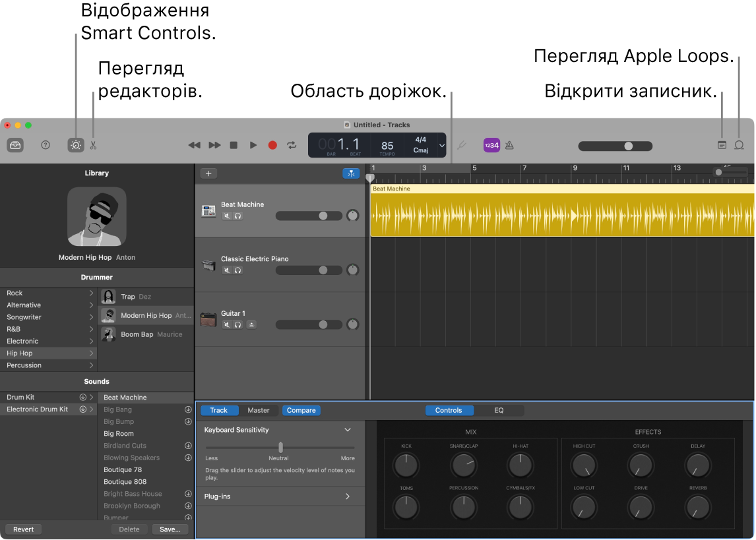Open the Editors scissors button
756x540 pixels.
click(93, 145)
